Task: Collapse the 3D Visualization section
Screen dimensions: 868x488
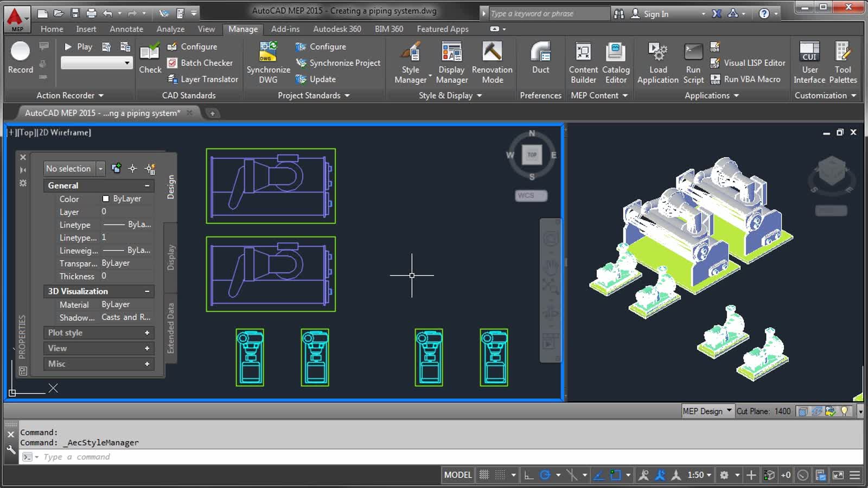Action: 147,291
